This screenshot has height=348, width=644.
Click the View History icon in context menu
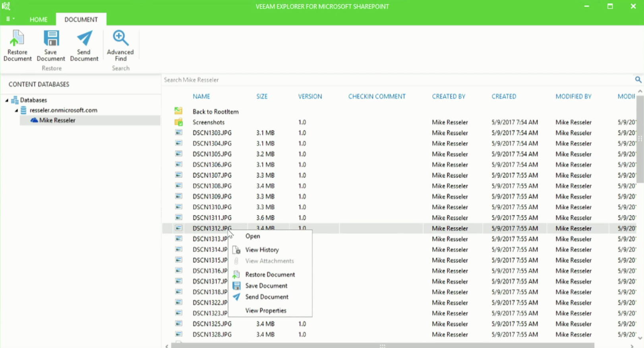point(236,250)
